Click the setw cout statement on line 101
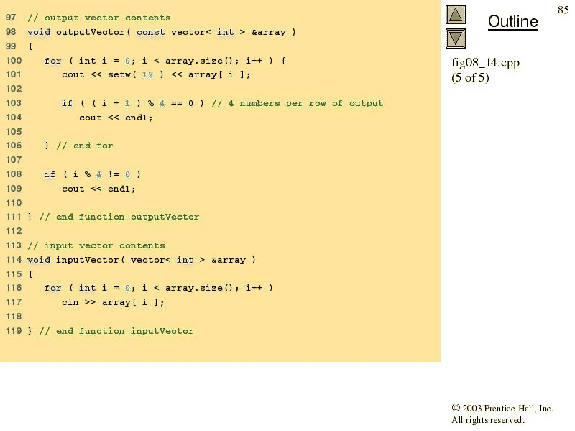 coord(156,75)
